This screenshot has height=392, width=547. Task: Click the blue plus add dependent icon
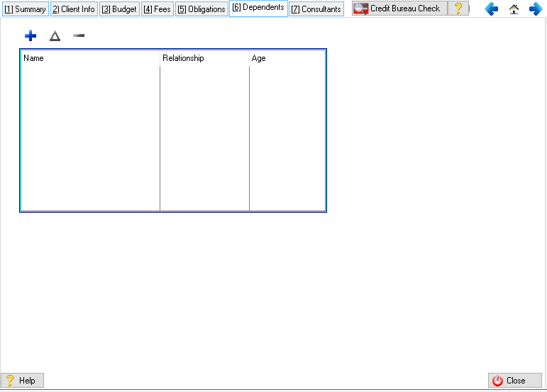31,36
